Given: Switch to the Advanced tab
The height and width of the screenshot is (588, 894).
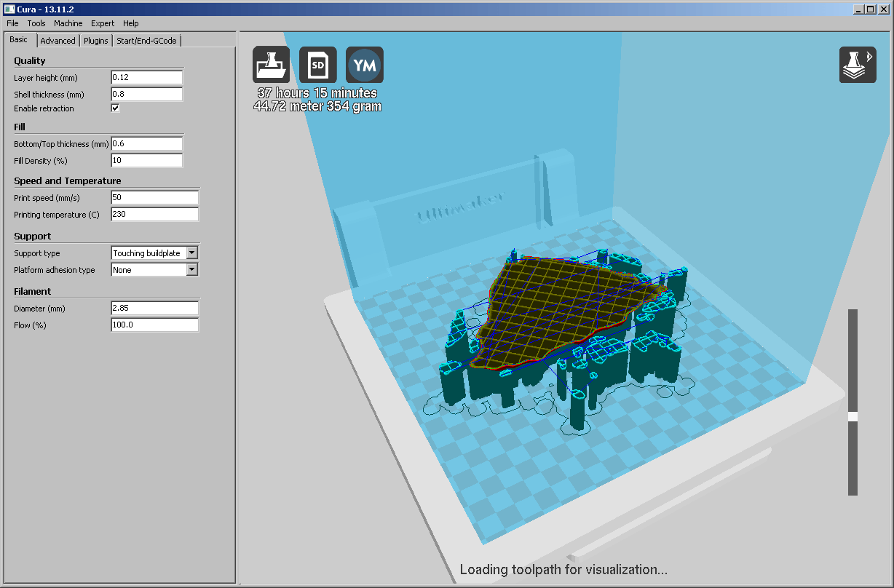Looking at the screenshot, I should (x=58, y=41).
